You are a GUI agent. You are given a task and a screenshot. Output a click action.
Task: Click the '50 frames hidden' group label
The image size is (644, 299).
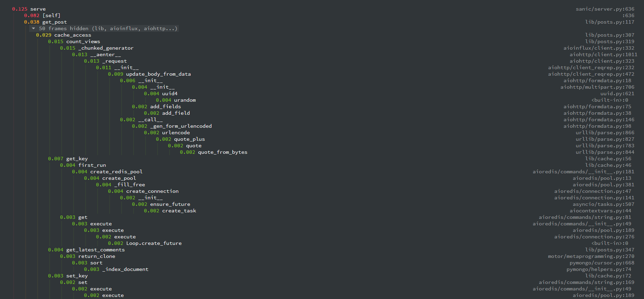[108, 28]
